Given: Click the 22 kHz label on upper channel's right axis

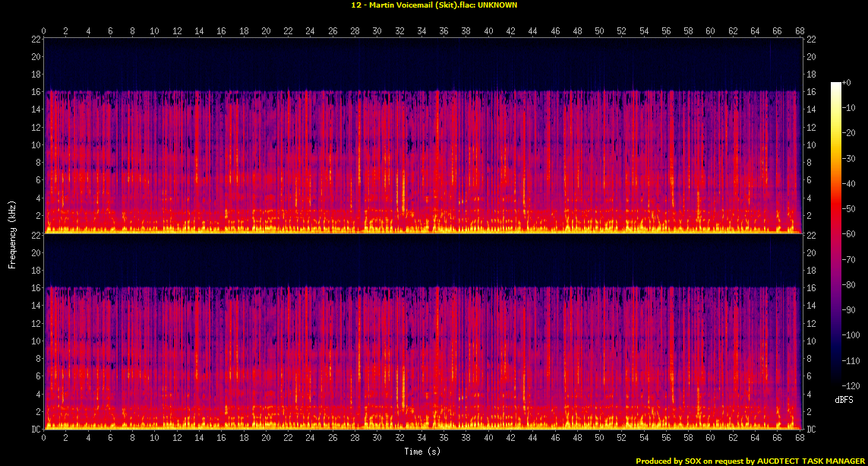Looking at the screenshot, I should pyautogui.click(x=810, y=39).
